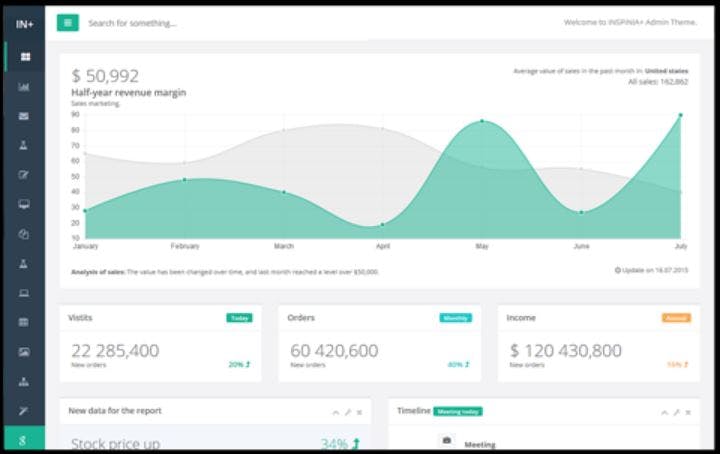Image resolution: width=720 pixels, height=454 pixels.
Task: Select the edit pencil icon in sidebar
Action: [x=23, y=175]
